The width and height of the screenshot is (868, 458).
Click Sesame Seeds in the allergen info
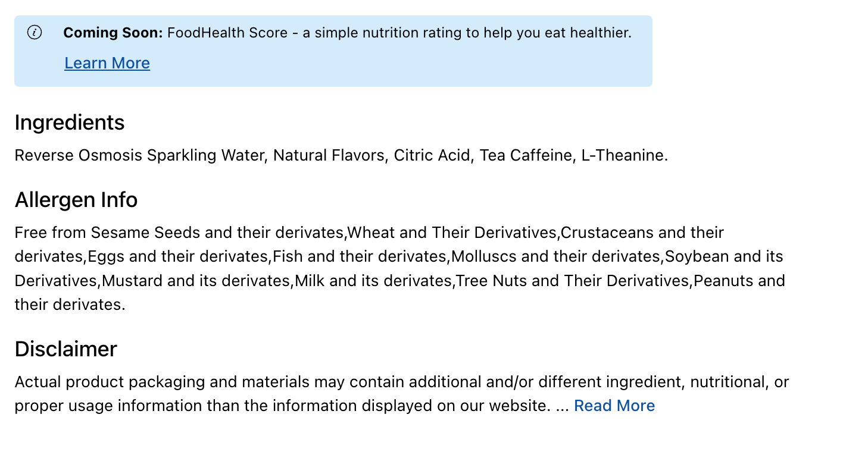click(x=145, y=232)
